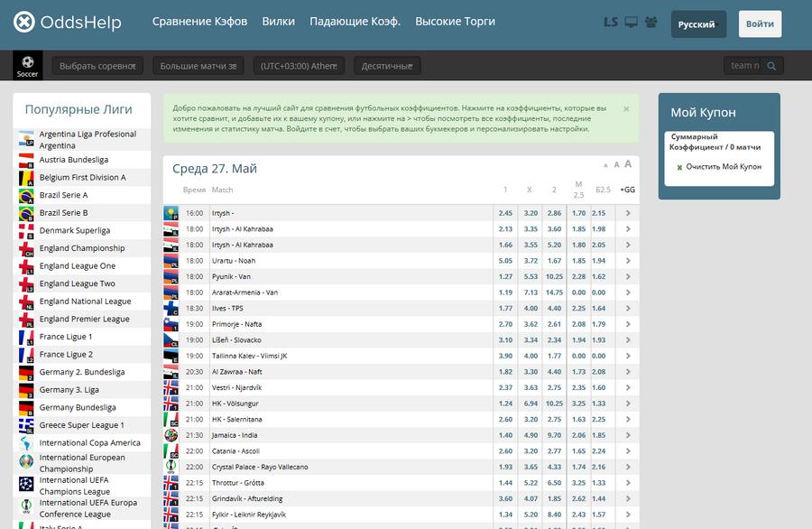Screen dimensions: 812x529
Task: Open the Высокие Торги menu
Action: (x=456, y=22)
